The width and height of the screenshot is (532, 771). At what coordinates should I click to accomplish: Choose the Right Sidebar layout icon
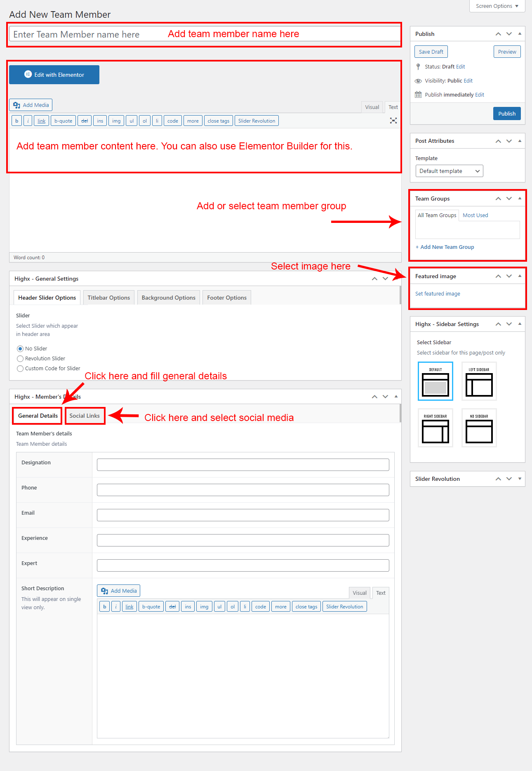435,428
